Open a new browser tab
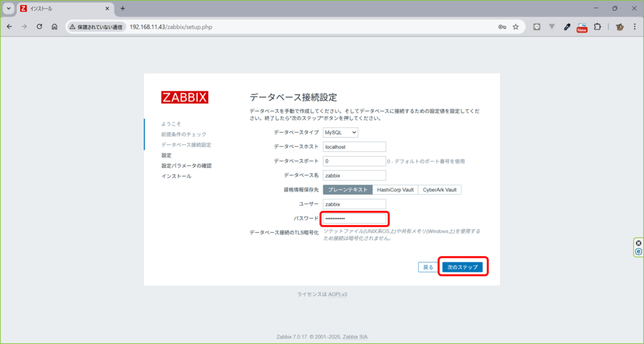The height and width of the screenshot is (344, 644). 123,8
